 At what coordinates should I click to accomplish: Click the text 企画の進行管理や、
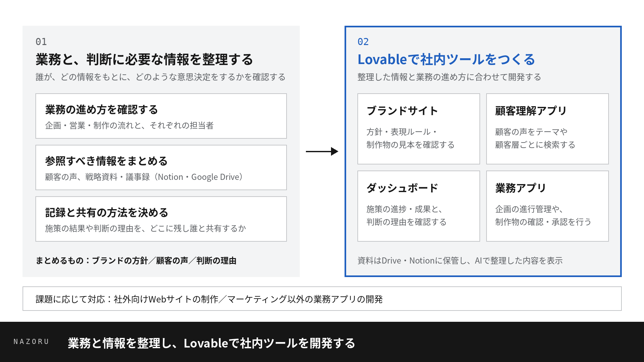(x=529, y=209)
